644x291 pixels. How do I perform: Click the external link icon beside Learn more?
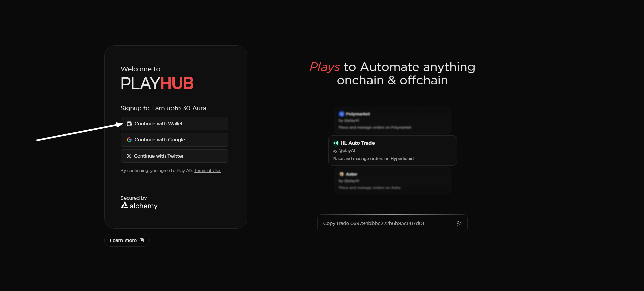142,240
